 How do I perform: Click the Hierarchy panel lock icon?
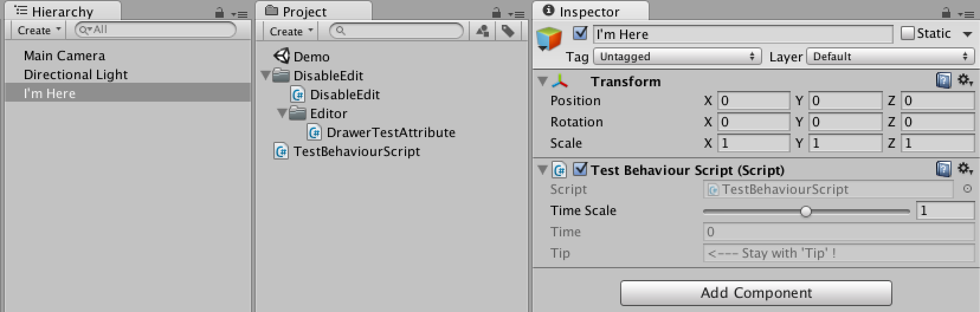220,12
